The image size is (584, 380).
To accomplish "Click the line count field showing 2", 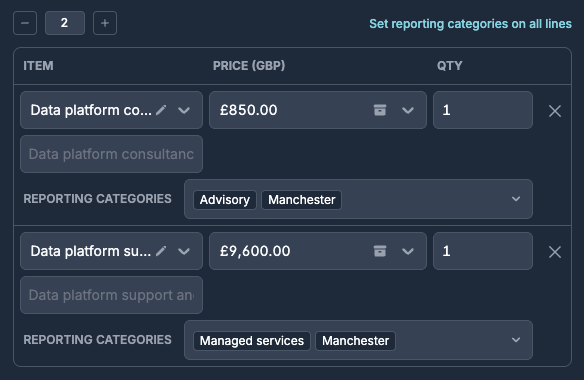I will click(x=65, y=23).
